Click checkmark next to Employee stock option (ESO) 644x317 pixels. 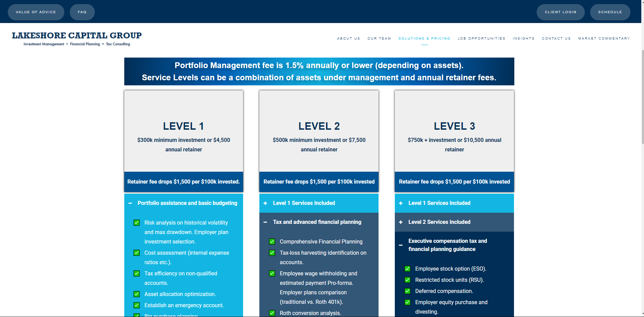click(x=408, y=269)
